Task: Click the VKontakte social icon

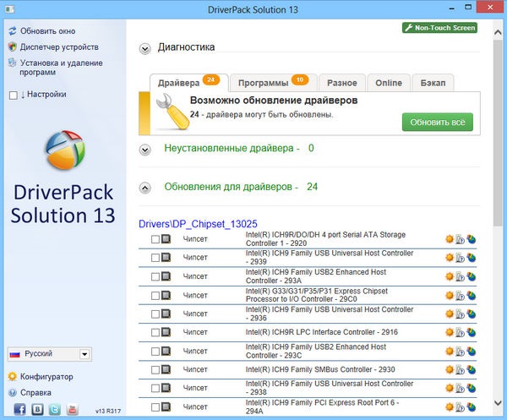Action: tap(37, 410)
